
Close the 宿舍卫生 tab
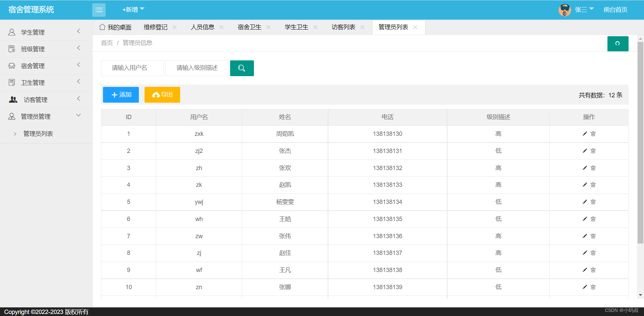click(x=269, y=27)
